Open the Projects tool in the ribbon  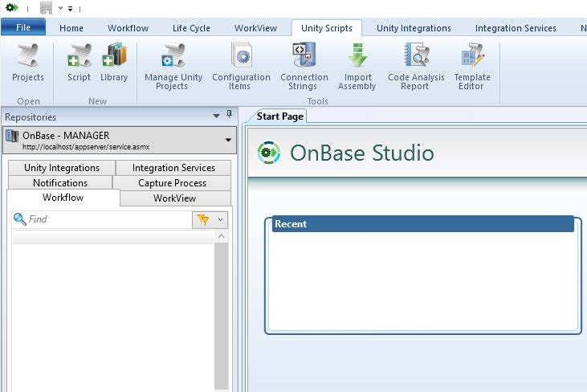27,62
